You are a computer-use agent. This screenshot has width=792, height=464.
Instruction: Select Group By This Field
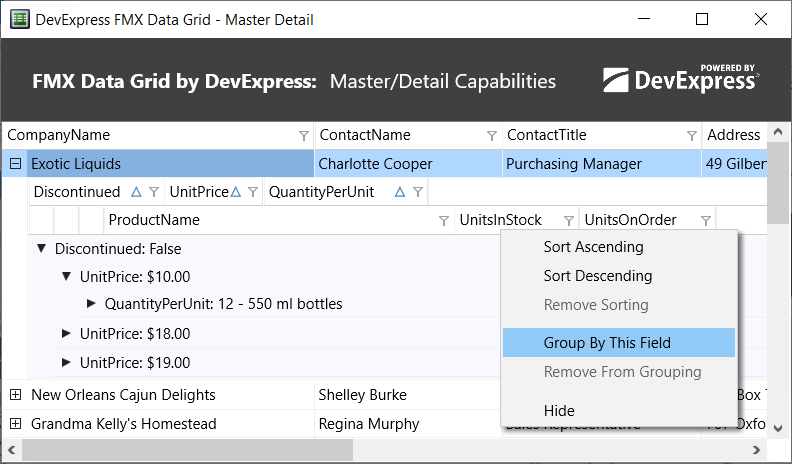[619, 343]
